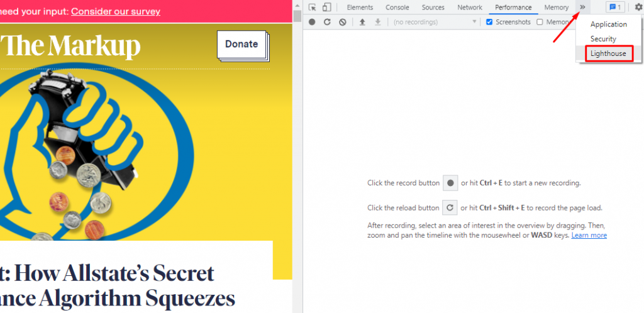644x313 pixels.
Task: Click the reload and record icon in toolbar
Action: [x=327, y=22]
